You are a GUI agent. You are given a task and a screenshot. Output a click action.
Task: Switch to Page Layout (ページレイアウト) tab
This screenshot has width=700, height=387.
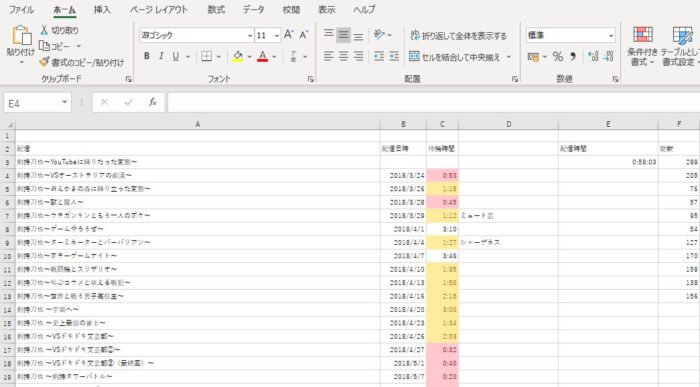158,9
